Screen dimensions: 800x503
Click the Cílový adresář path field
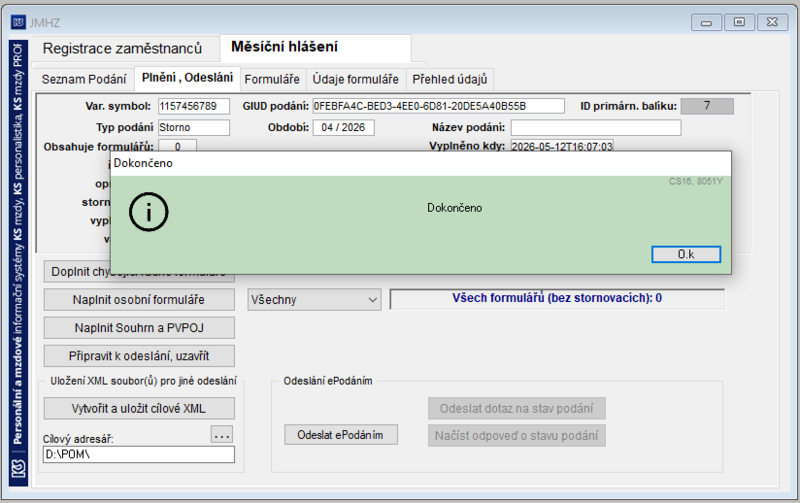click(139, 454)
